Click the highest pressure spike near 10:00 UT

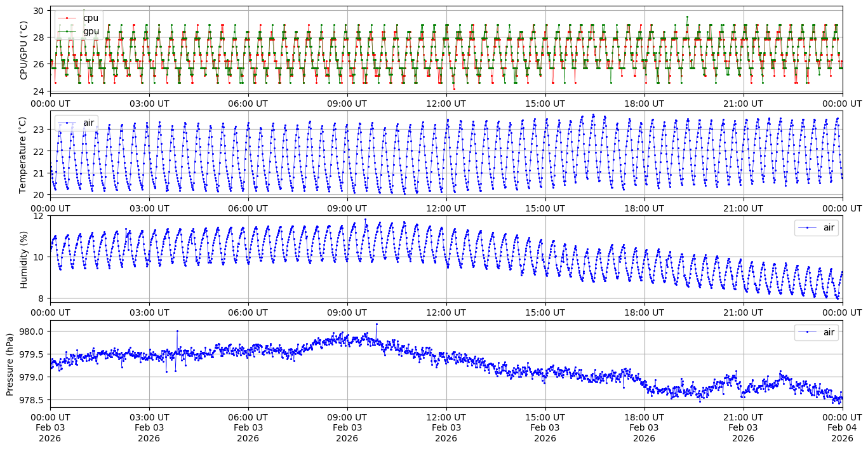pos(377,324)
